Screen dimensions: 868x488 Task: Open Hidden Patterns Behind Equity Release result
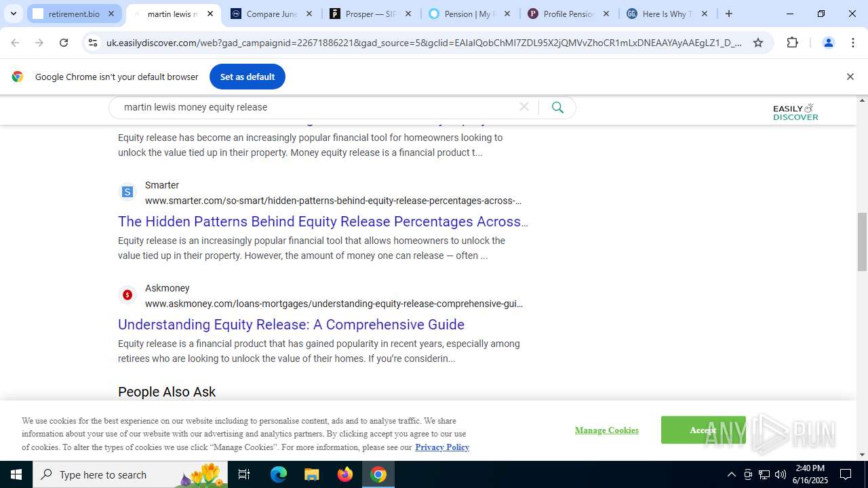pos(323,222)
